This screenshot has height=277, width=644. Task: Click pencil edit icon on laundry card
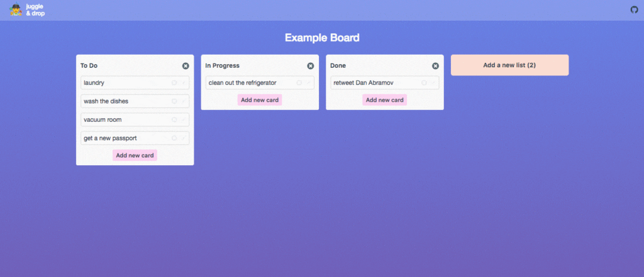(x=184, y=83)
